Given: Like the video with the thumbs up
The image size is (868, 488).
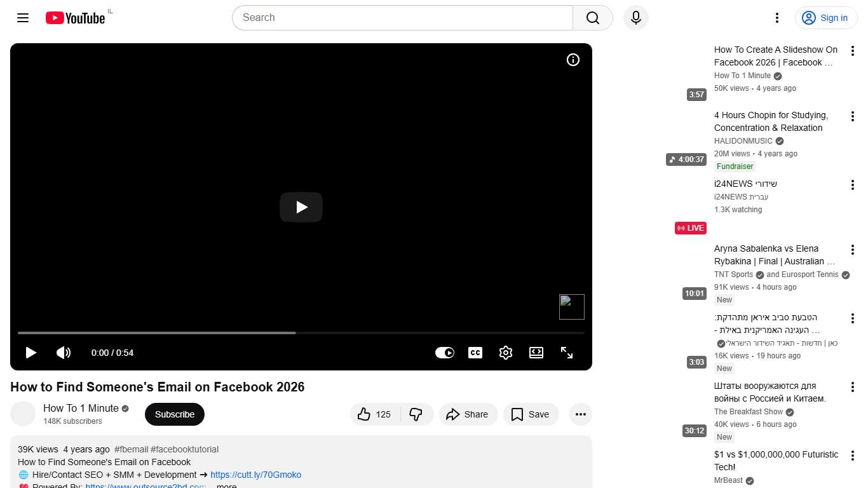Looking at the screenshot, I should pyautogui.click(x=365, y=414).
